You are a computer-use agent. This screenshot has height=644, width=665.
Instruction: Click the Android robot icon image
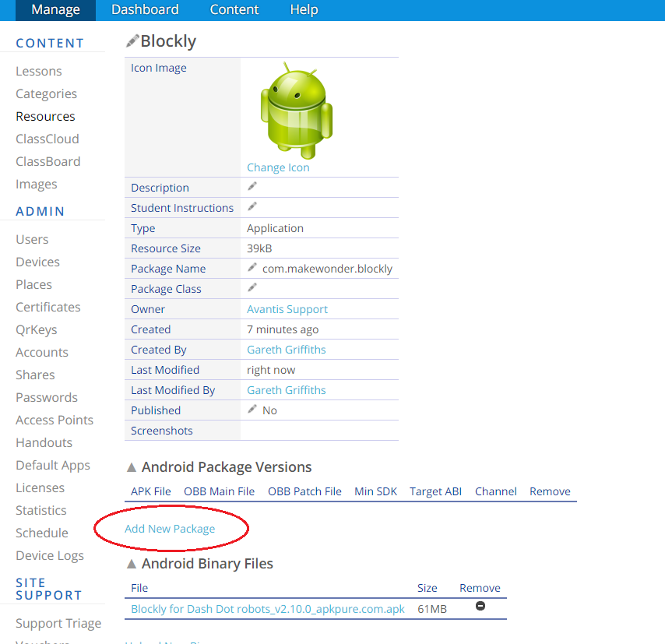297,111
